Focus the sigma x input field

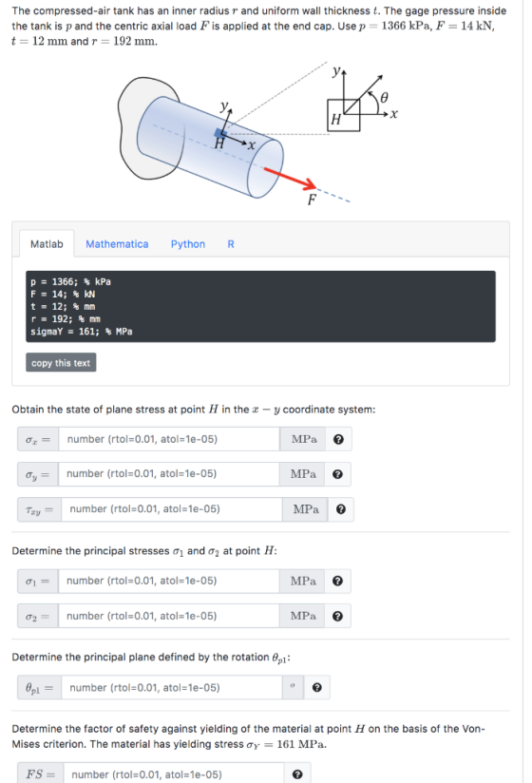click(x=169, y=439)
